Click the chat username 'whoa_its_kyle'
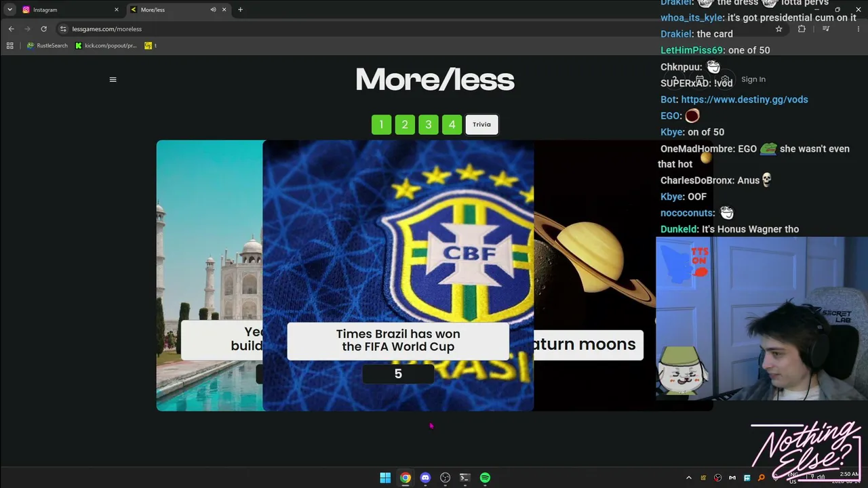The width and height of the screenshot is (868, 488). 692,18
